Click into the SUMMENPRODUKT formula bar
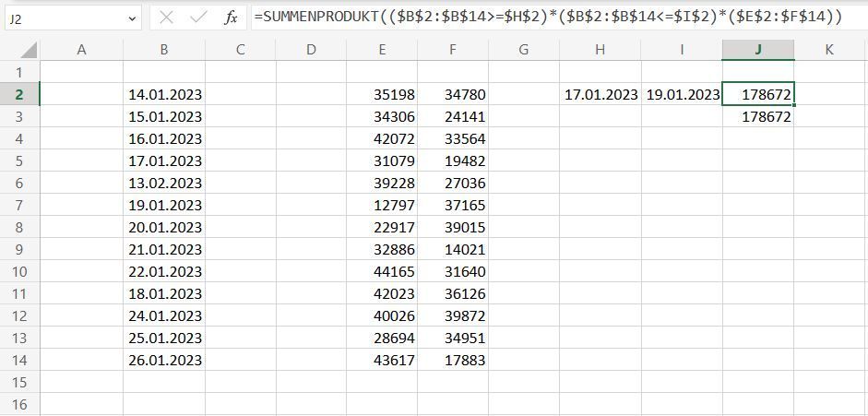 [558, 18]
